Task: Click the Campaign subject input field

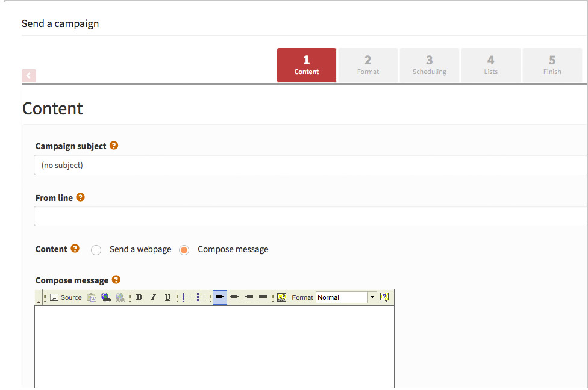Action: click(x=310, y=166)
